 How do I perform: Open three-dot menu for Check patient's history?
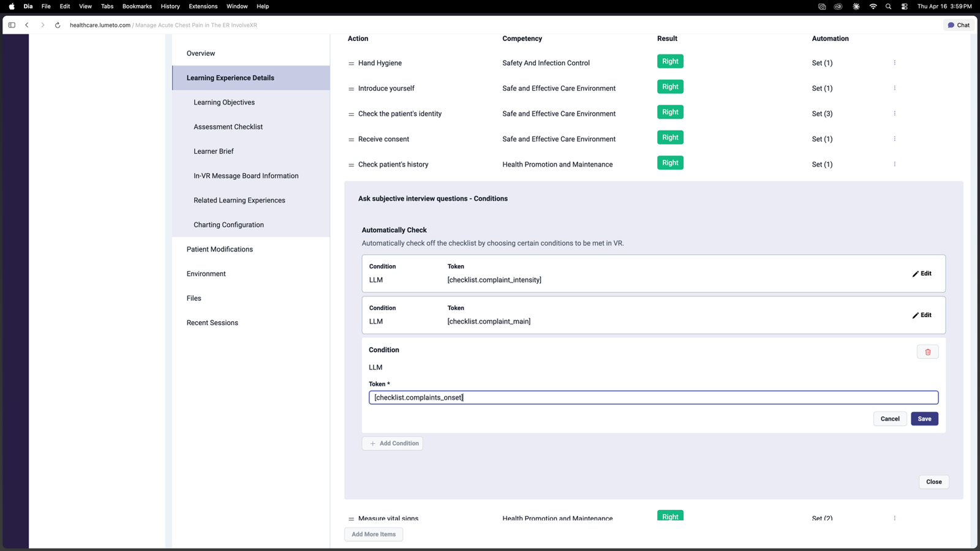click(x=894, y=164)
